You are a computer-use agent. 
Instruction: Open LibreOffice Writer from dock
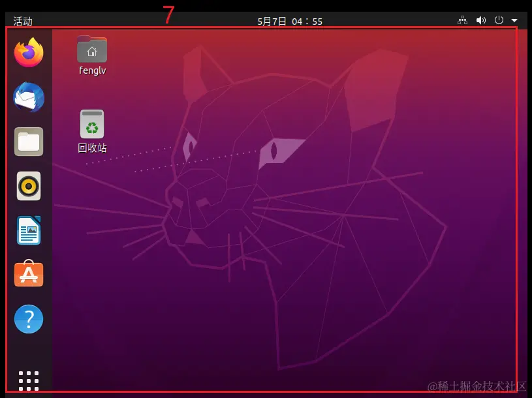point(29,230)
